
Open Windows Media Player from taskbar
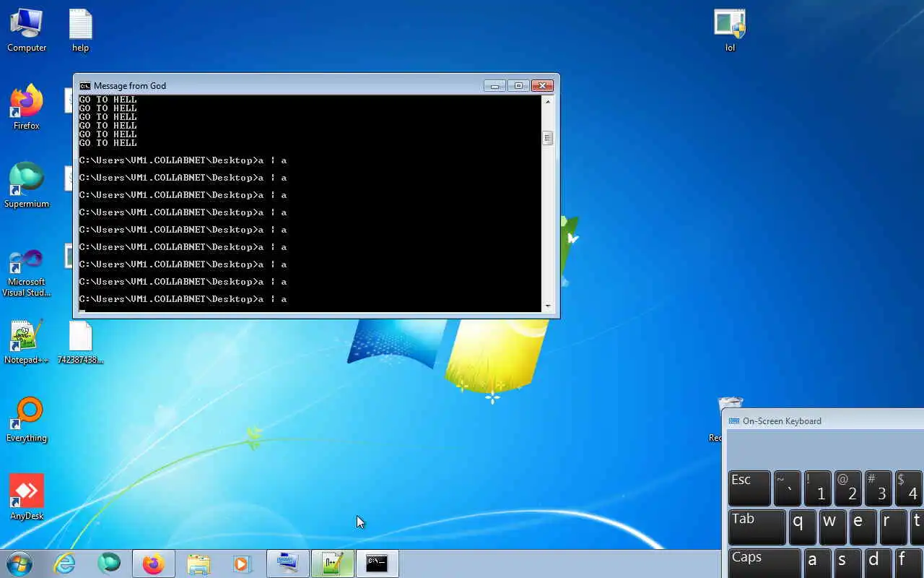pyautogui.click(x=241, y=564)
